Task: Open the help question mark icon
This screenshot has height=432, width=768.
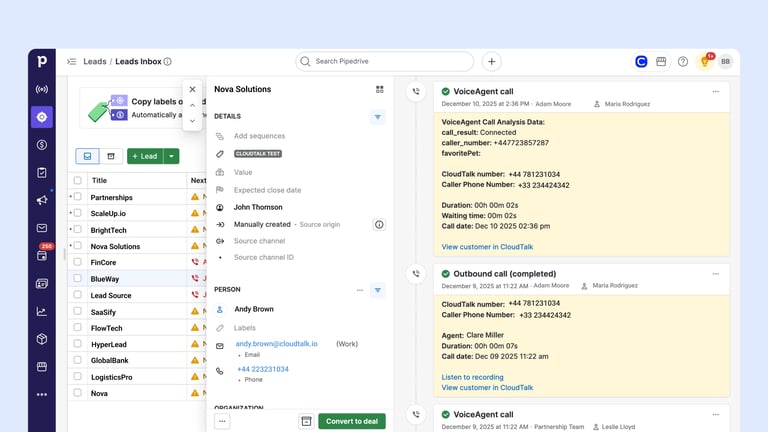Action: [x=683, y=61]
